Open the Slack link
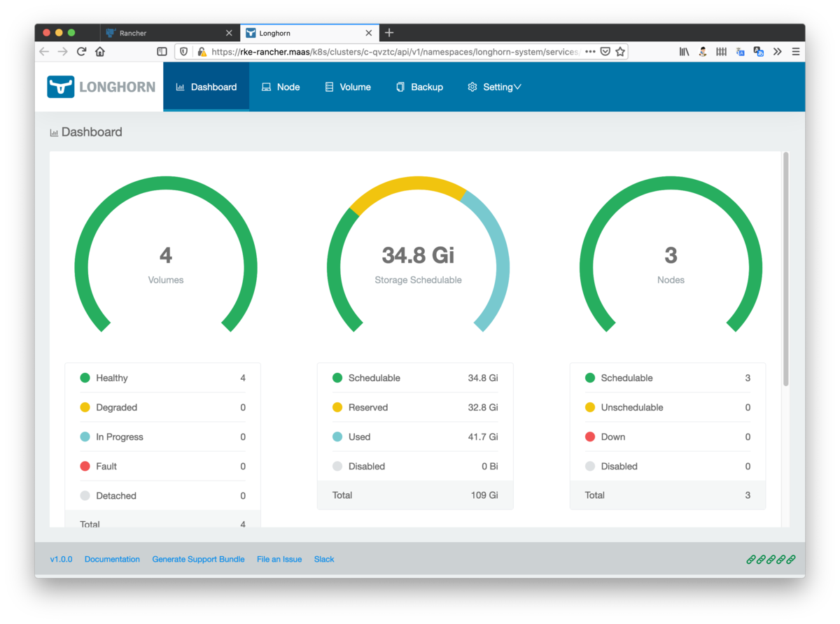The image size is (840, 624). coord(324,559)
